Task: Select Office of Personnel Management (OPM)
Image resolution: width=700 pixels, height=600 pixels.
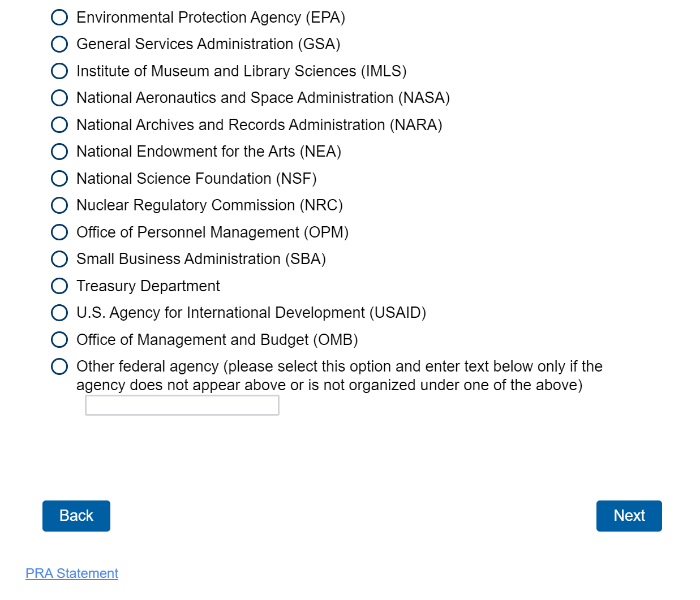Action: pos(59,232)
